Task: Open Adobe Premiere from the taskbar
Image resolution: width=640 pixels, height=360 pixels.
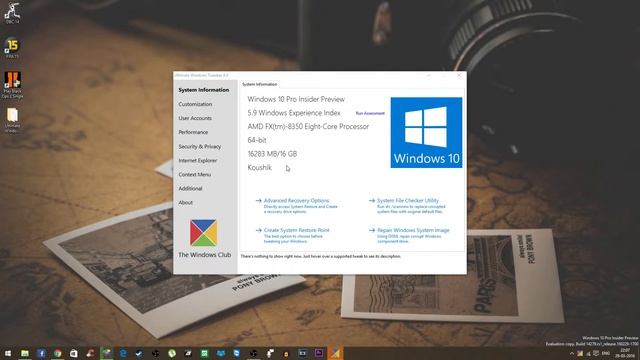Action: (319, 353)
